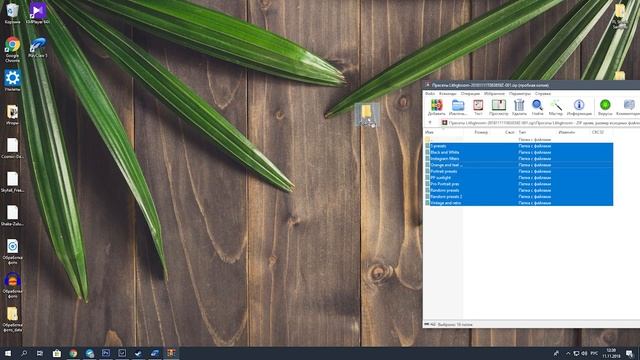Open the Файл menu in WinRAR
The height and width of the screenshot is (360, 640).
430,93
